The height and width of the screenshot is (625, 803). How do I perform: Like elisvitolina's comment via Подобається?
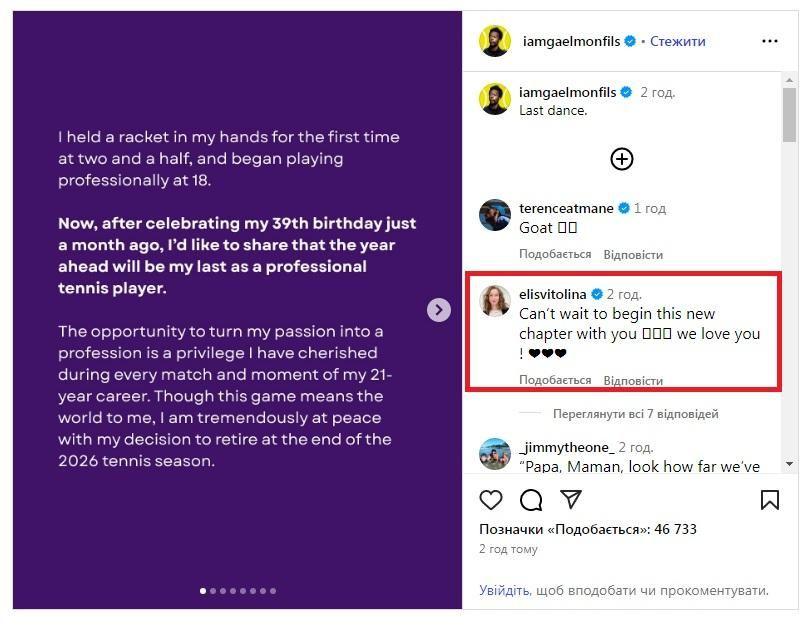coord(555,380)
